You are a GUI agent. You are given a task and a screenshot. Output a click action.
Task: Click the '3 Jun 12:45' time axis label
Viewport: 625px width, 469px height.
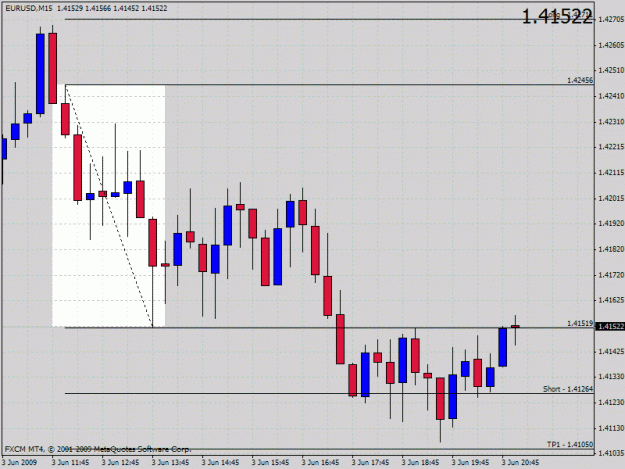coord(120,463)
